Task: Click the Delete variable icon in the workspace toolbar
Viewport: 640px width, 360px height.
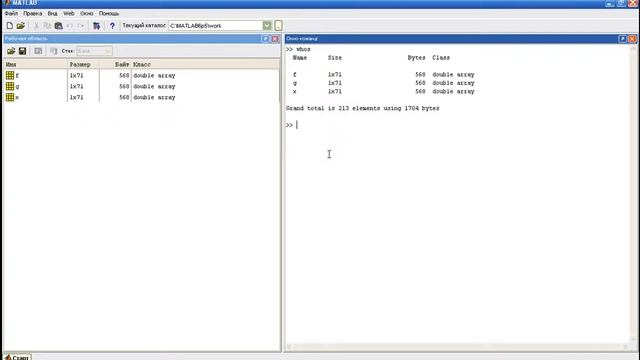Action: pyautogui.click(x=53, y=51)
